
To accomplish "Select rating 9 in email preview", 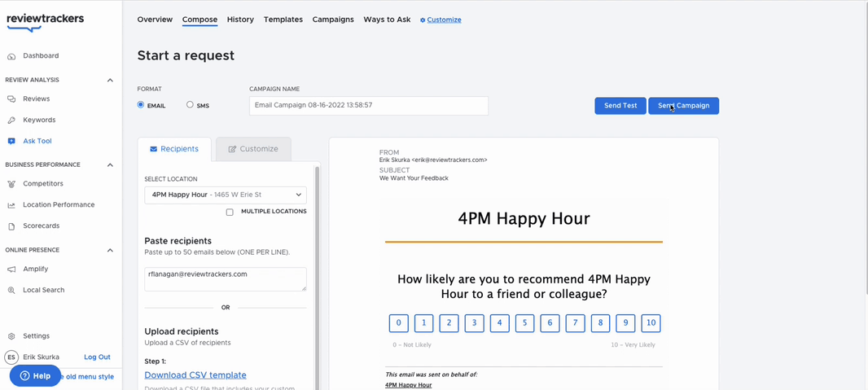I will (625, 323).
